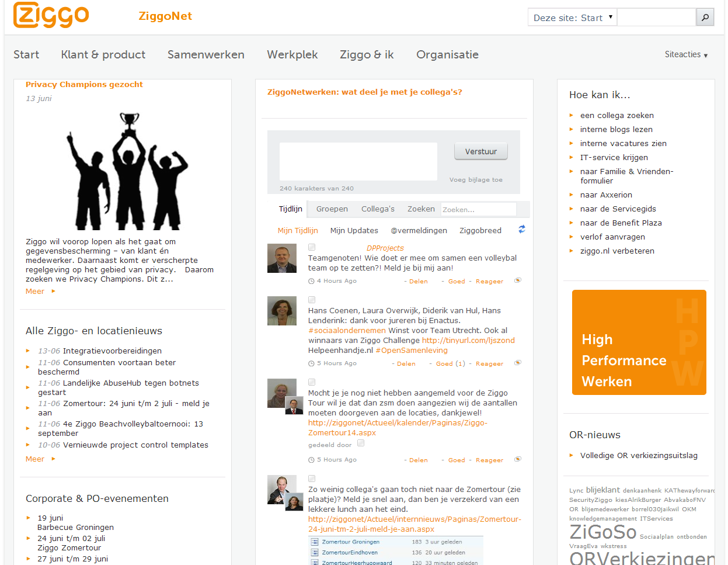This screenshot has width=728, height=565.
Task: Switch to the Zoeken tab
Action: coord(421,209)
